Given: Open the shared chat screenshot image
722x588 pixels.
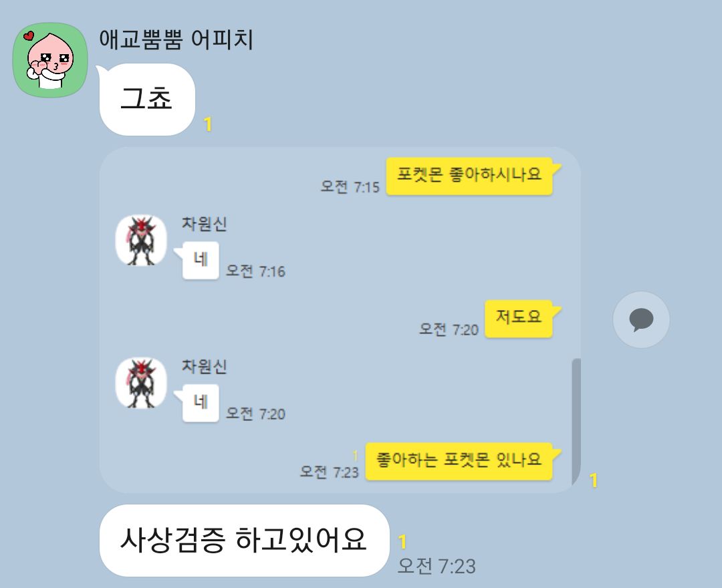Looking at the screenshot, I should (x=340, y=320).
